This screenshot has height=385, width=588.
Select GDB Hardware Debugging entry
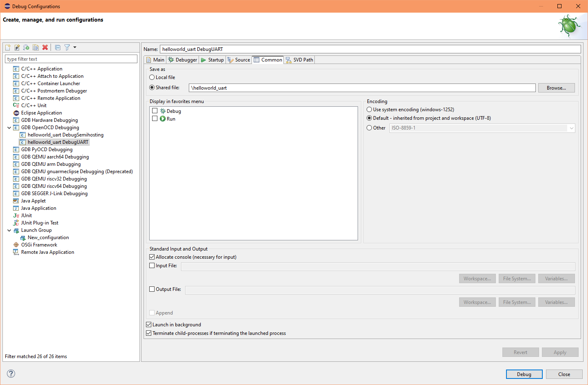49,120
